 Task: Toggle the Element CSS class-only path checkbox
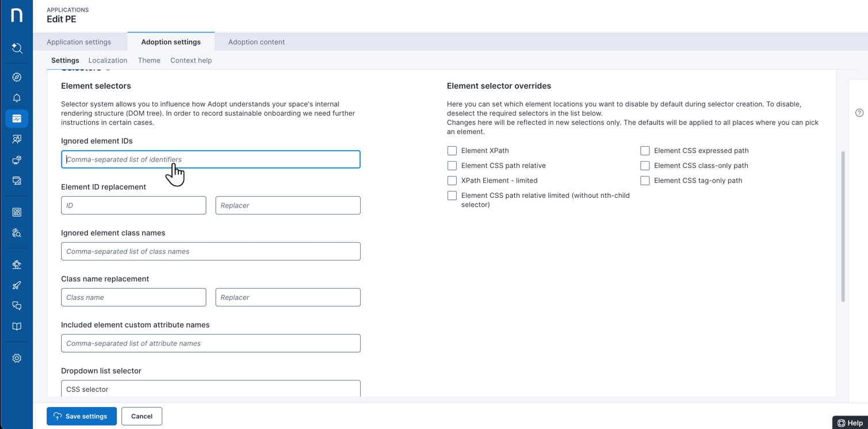(645, 166)
